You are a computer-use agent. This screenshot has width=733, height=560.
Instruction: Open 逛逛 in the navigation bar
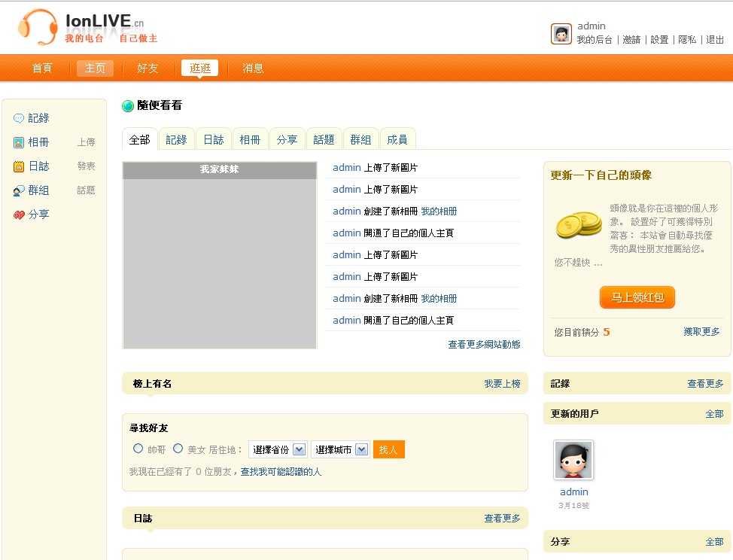pos(200,68)
